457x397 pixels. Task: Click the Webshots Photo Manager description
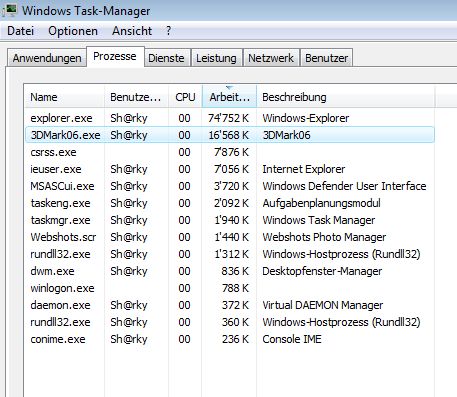click(x=324, y=237)
